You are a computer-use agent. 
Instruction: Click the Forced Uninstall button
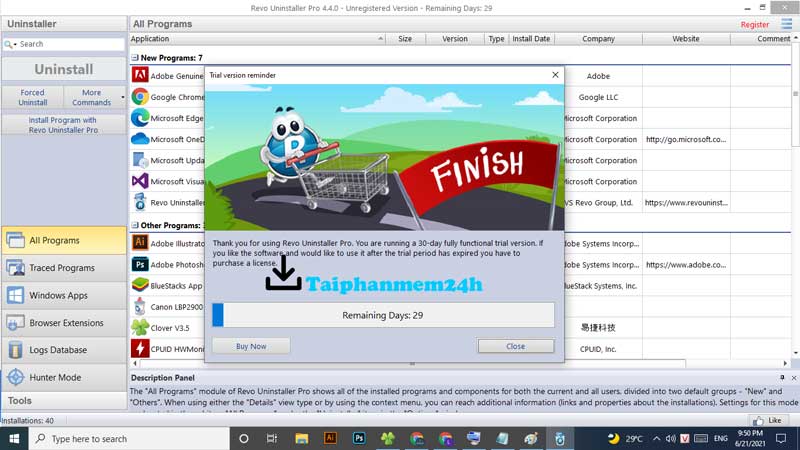pos(33,97)
